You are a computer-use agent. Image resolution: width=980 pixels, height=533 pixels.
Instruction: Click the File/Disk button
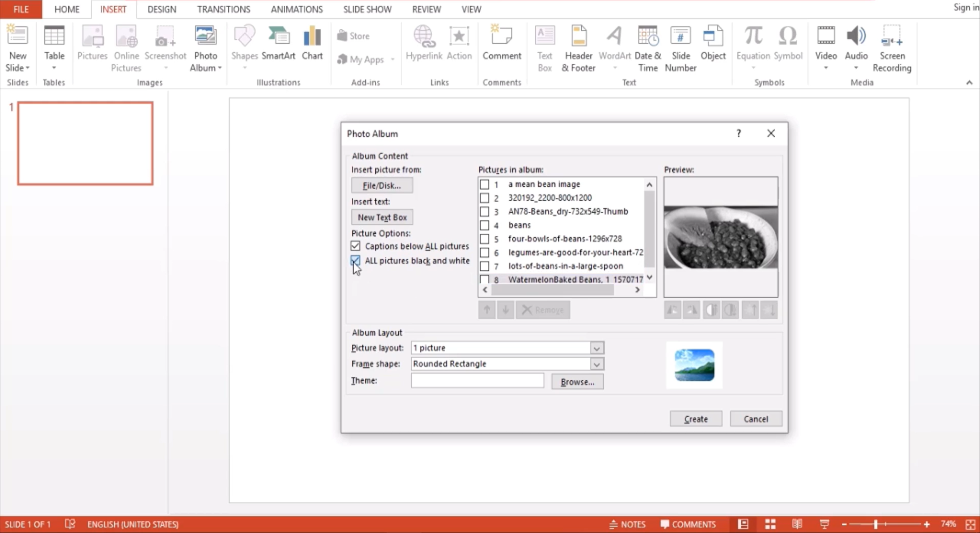coord(382,185)
